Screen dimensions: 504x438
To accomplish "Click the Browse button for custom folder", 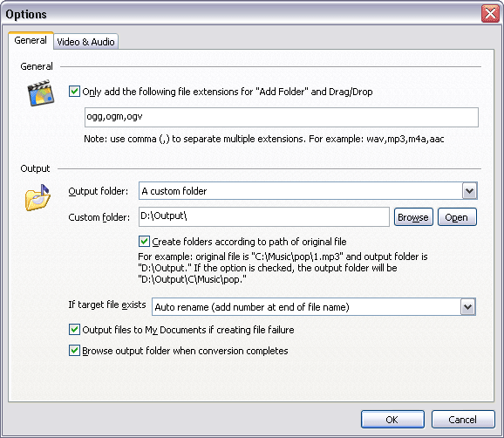I will (x=413, y=217).
